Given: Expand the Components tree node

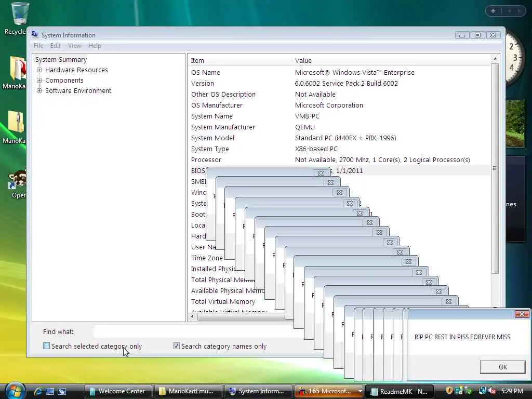Looking at the screenshot, I should tap(39, 81).
